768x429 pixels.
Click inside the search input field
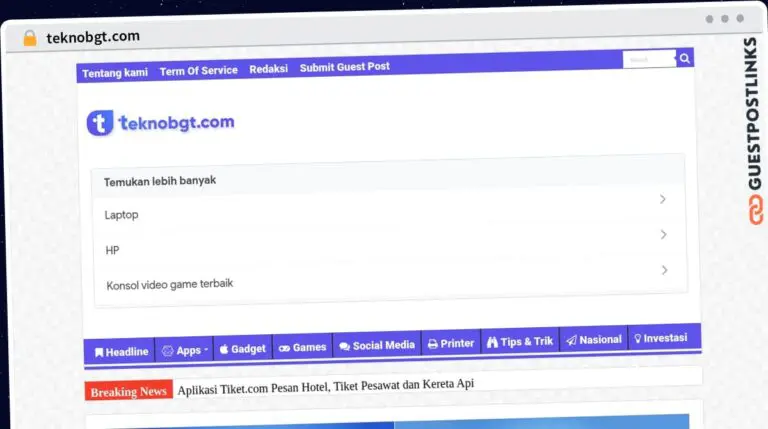649,59
